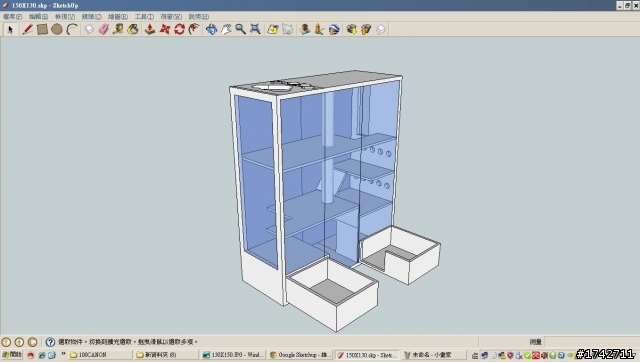Select the Arc tool
640x362 pixels.
click(72, 29)
